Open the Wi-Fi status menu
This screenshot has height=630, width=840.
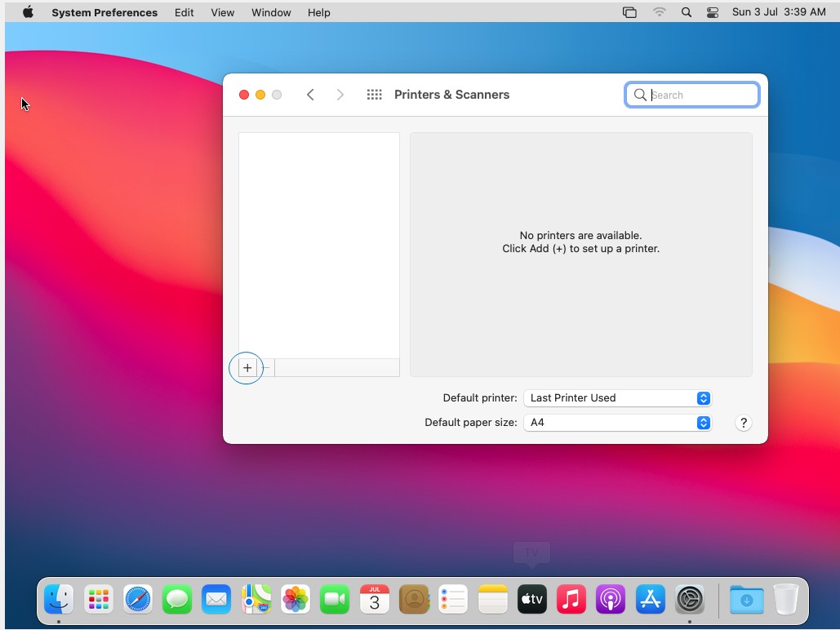pyautogui.click(x=659, y=12)
